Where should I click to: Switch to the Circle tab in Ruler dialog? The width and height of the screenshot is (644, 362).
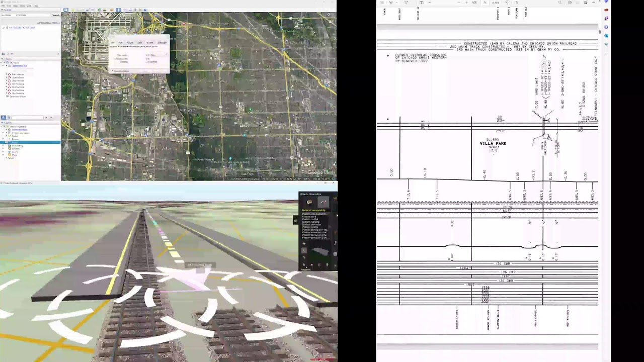[x=140, y=43]
